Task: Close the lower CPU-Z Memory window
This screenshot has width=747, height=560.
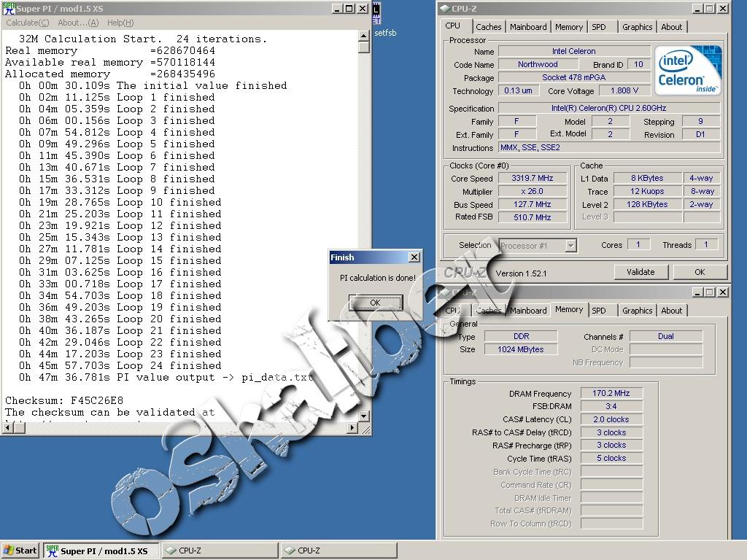Action: [723, 292]
